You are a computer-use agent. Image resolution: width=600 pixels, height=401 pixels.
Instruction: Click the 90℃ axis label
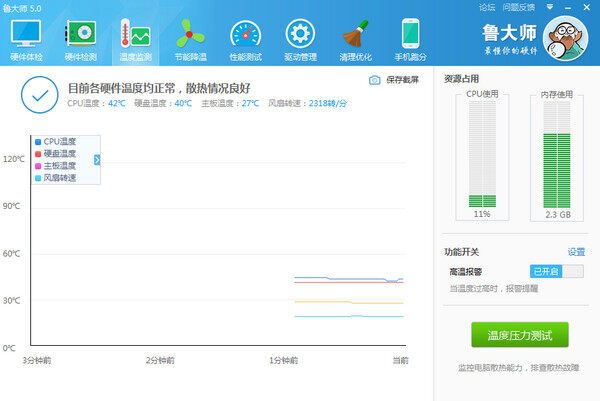(x=11, y=206)
